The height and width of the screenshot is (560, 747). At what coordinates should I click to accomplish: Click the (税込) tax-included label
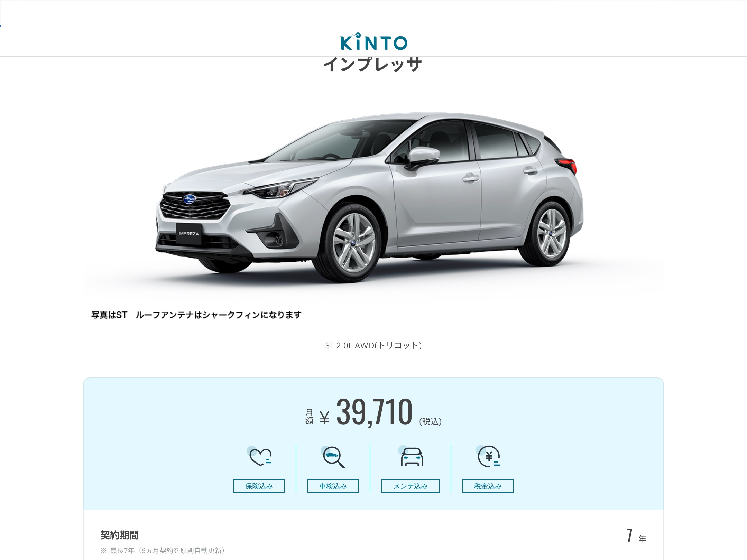click(x=430, y=421)
